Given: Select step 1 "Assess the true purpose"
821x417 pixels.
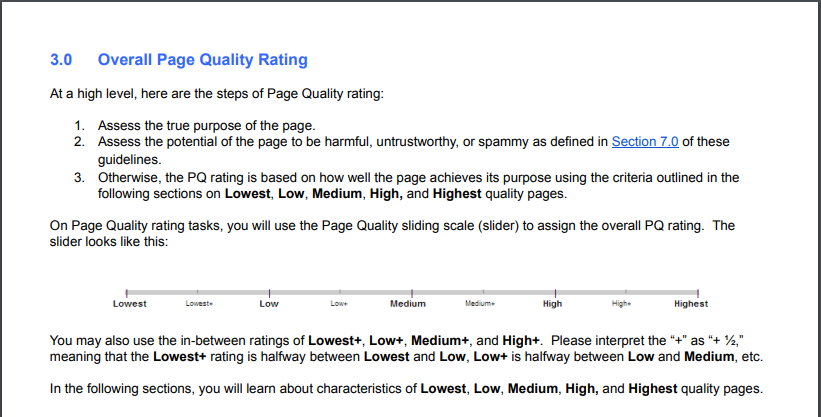Looking at the screenshot, I should point(206,125).
